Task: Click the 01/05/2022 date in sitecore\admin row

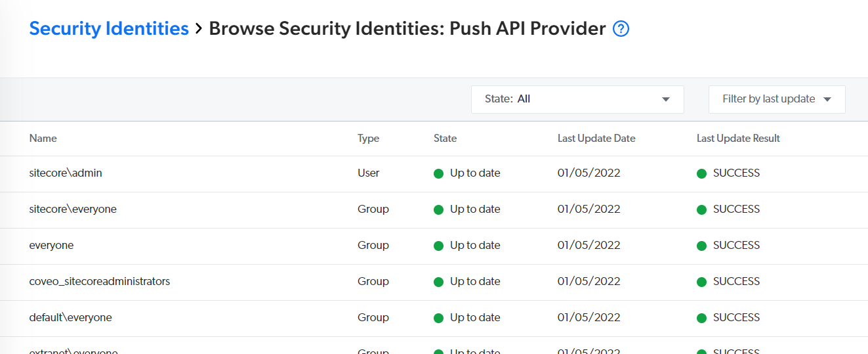Action: click(x=589, y=173)
